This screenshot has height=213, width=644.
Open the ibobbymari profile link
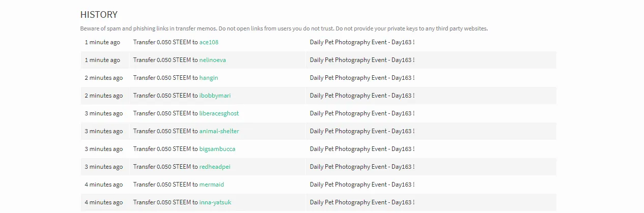[215, 96]
